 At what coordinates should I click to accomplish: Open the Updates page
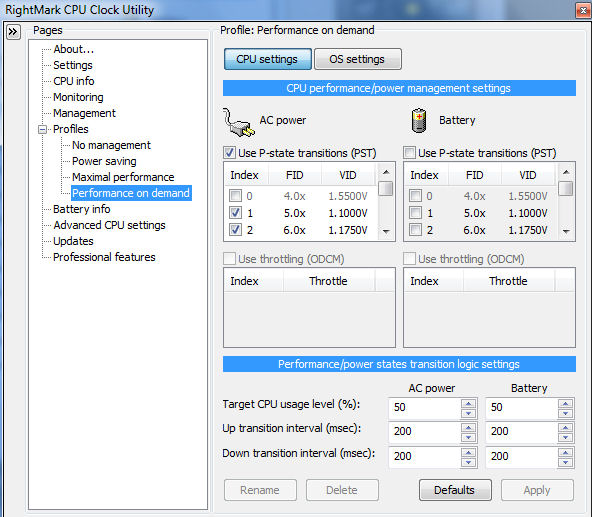coord(73,241)
